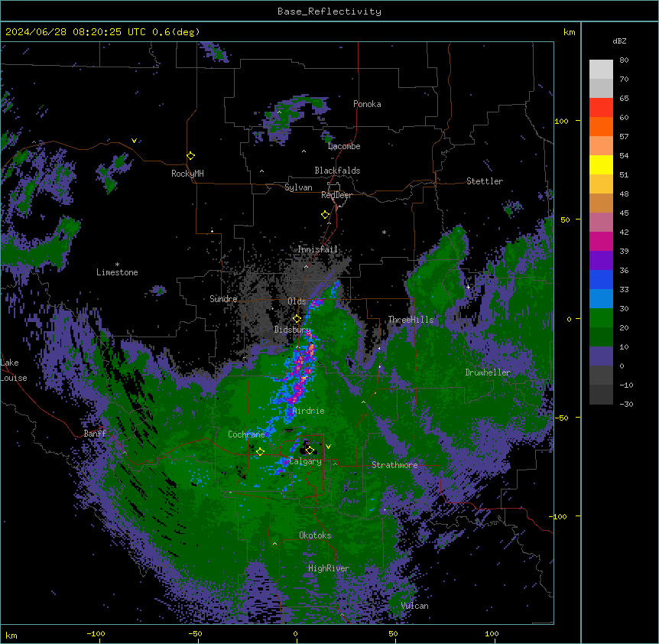Click the 0 tick on the right axis
This screenshot has height=644, width=659.
coord(569,320)
